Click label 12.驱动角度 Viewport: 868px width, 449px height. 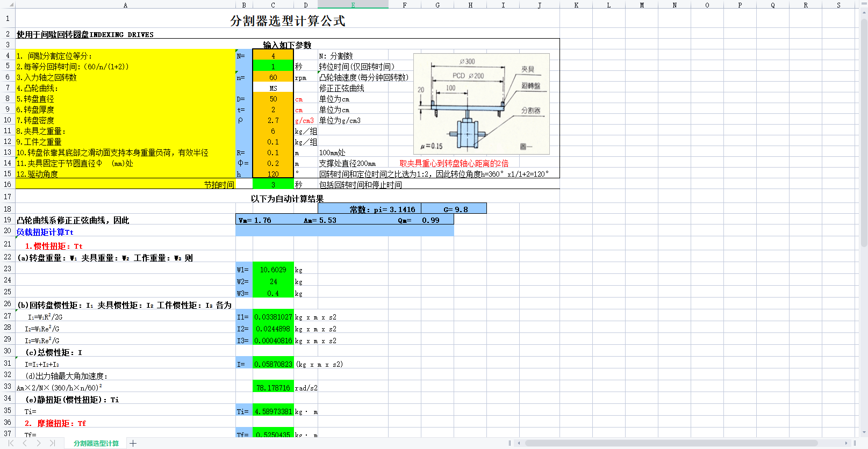point(37,174)
